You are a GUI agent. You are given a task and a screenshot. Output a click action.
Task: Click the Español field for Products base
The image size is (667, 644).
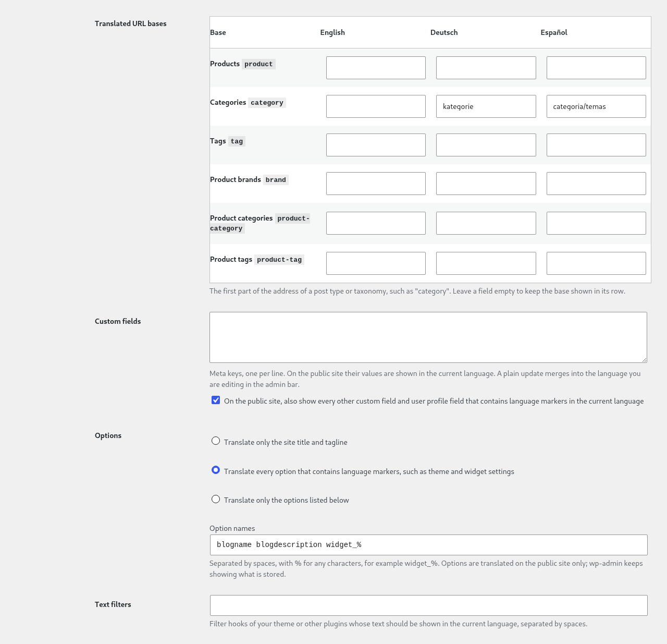pos(596,68)
